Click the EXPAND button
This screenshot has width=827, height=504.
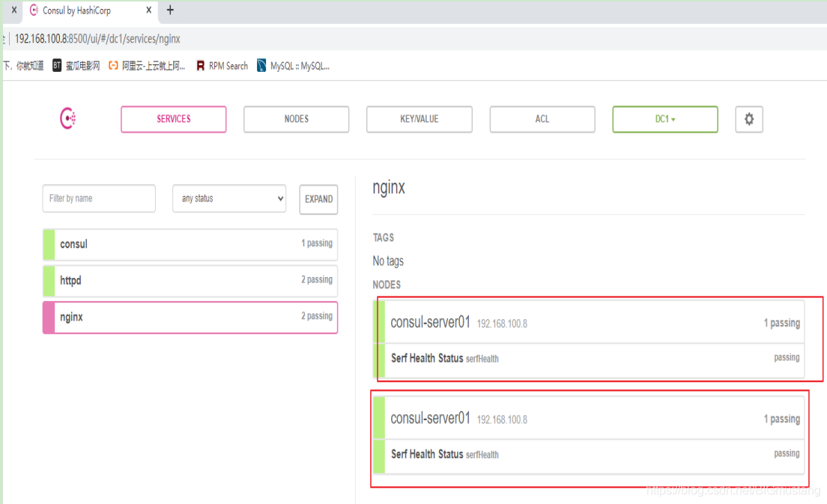pos(318,199)
